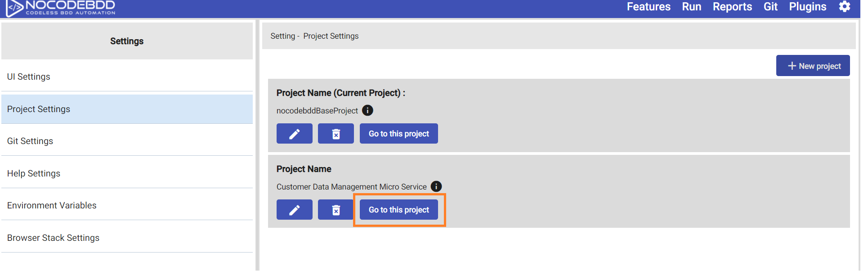Click the Setting breadcrumb link
The height and width of the screenshot is (271, 868).
click(x=283, y=36)
